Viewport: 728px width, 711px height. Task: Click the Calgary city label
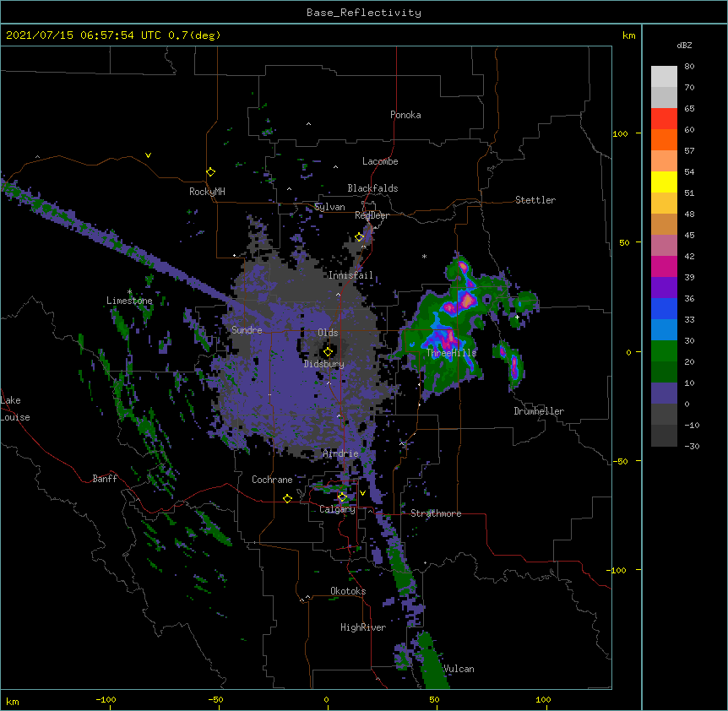[x=337, y=509]
